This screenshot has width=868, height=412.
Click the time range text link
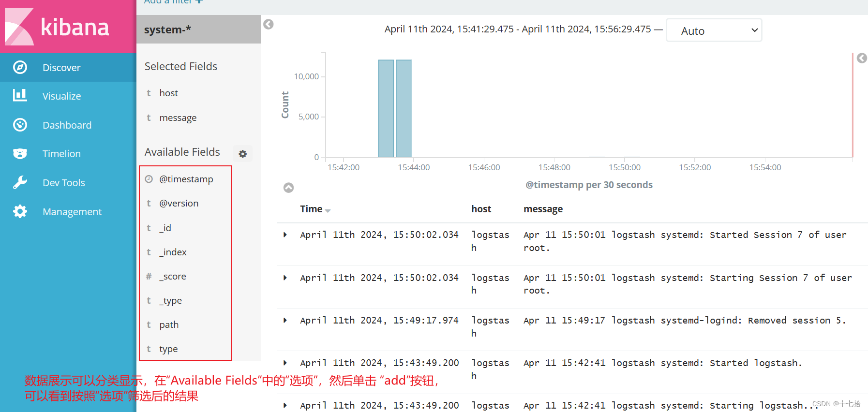[x=517, y=29]
